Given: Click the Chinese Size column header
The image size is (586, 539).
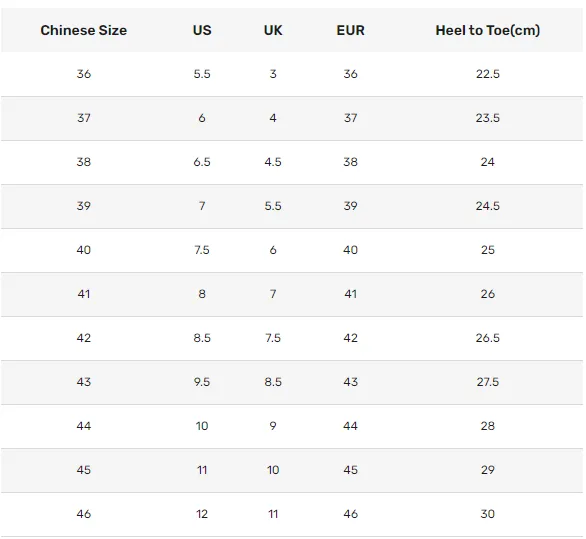Looking at the screenshot, I should tap(84, 30).
